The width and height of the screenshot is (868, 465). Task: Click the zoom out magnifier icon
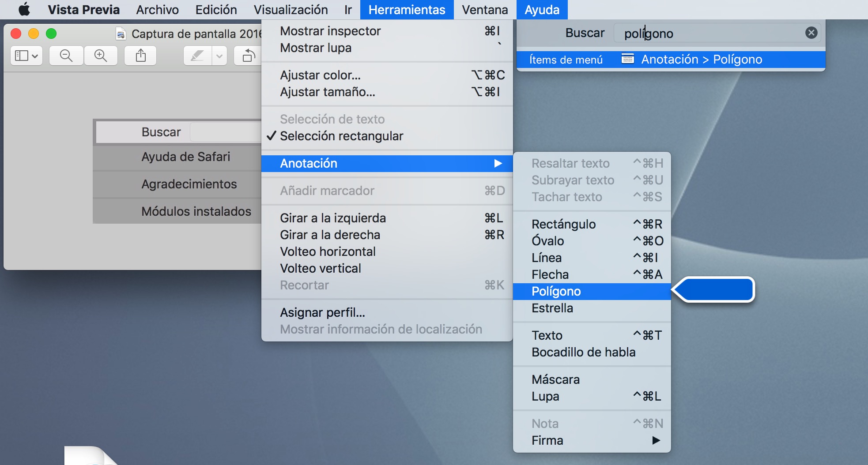pos(66,56)
